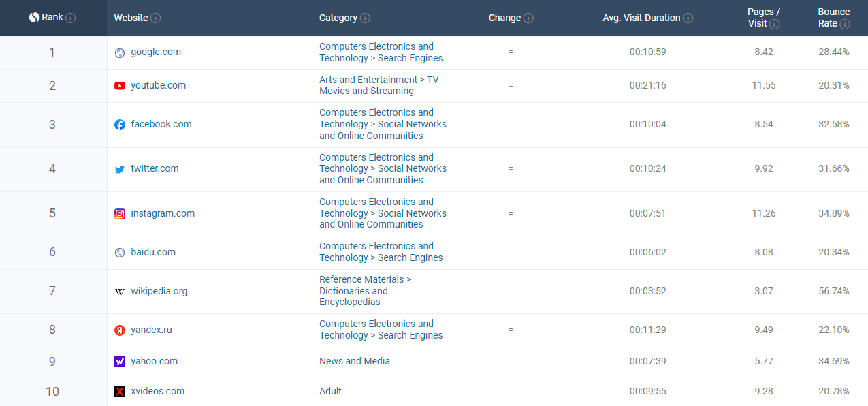Screen dimensions: 868x406
Task: Click the Avg. Visit Duration info icon
Action: pyautogui.click(x=688, y=18)
